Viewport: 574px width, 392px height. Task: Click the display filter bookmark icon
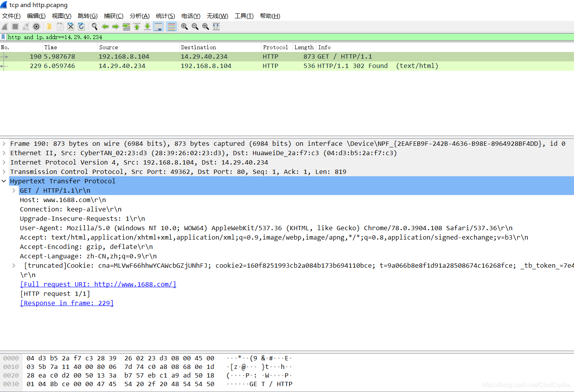tap(4, 37)
